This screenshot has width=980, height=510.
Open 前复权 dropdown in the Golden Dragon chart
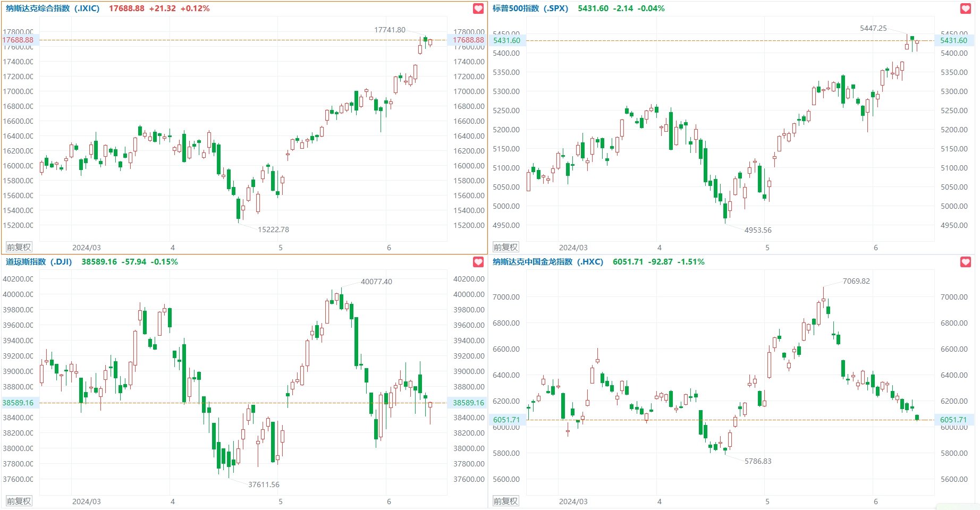pyautogui.click(x=506, y=501)
